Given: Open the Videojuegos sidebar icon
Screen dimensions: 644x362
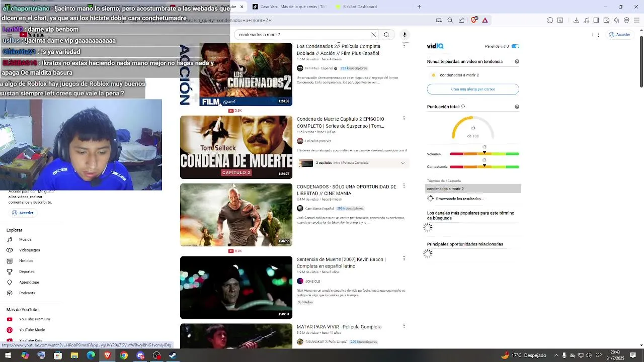Looking at the screenshot, I should click(x=10, y=250).
